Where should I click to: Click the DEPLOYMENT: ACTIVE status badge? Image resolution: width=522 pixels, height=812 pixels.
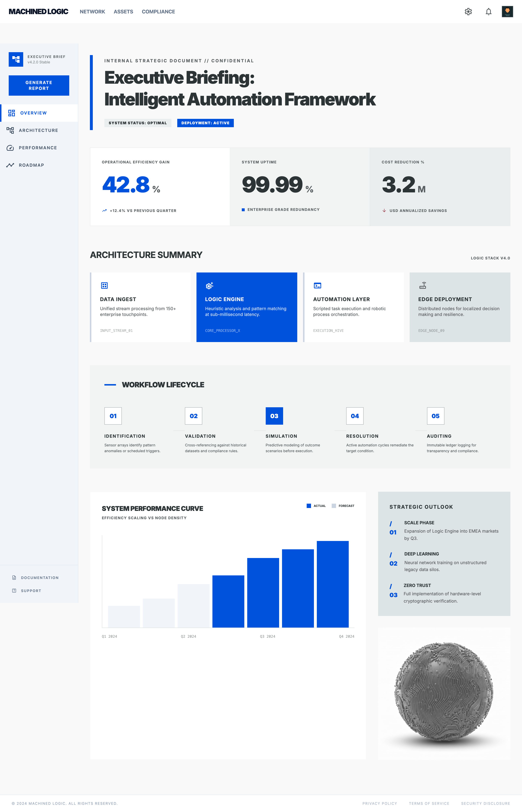[x=205, y=123]
